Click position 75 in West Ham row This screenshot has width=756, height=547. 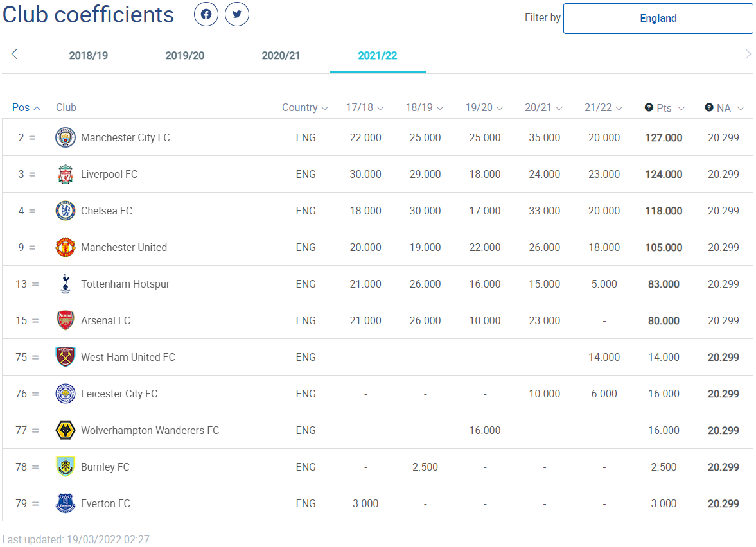click(21, 357)
